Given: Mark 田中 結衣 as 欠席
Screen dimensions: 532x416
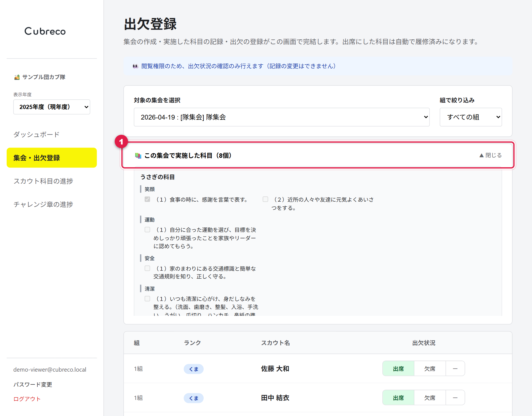Looking at the screenshot, I should 430,398.
